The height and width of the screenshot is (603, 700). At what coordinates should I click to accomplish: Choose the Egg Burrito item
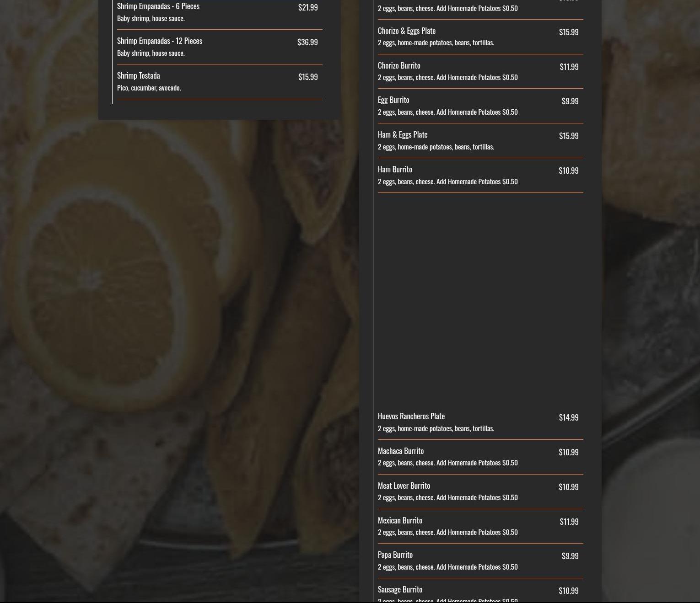click(393, 100)
